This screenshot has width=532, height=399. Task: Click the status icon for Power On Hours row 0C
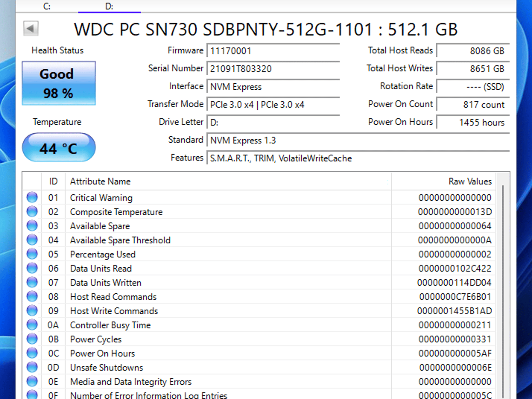(x=32, y=353)
